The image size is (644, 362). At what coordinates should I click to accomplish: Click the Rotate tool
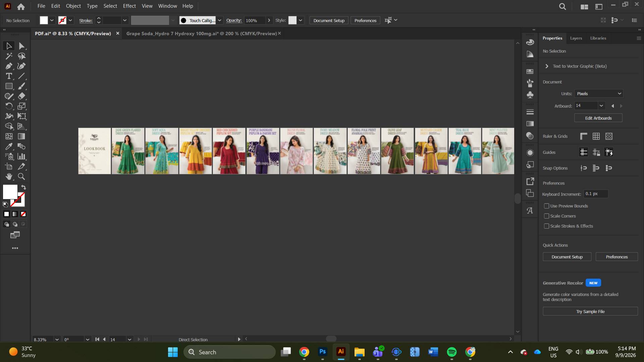(x=9, y=106)
